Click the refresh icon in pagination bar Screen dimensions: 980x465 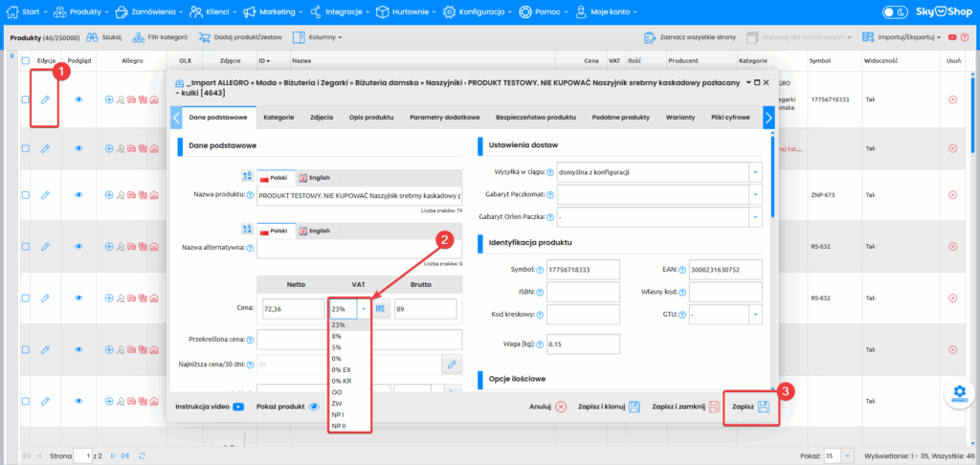pos(142,454)
